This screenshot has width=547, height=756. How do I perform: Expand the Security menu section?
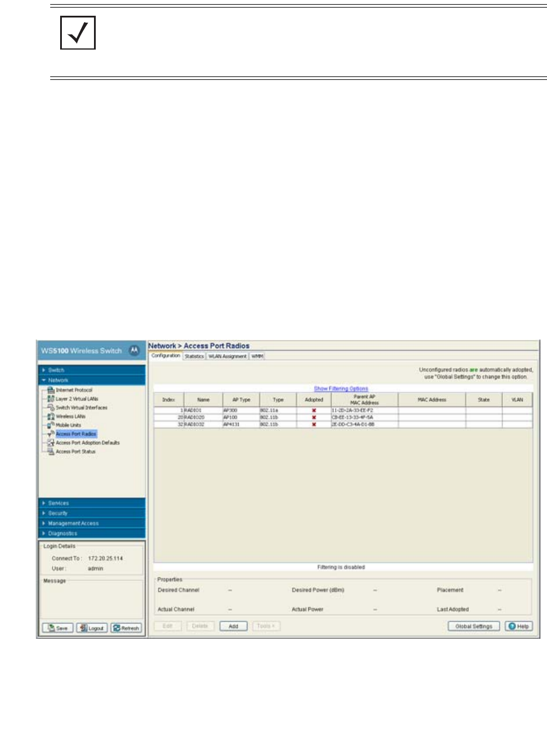pyautogui.click(x=92, y=513)
